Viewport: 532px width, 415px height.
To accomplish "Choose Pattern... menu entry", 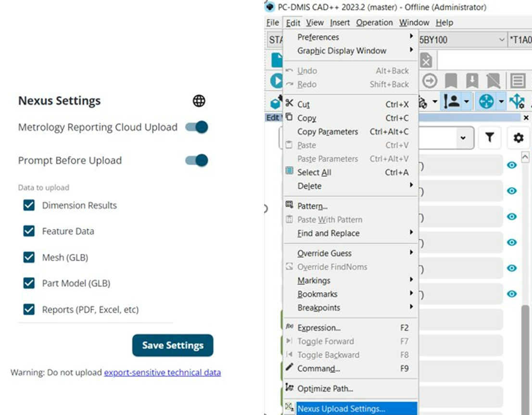I will pyautogui.click(x=350, y=206).
